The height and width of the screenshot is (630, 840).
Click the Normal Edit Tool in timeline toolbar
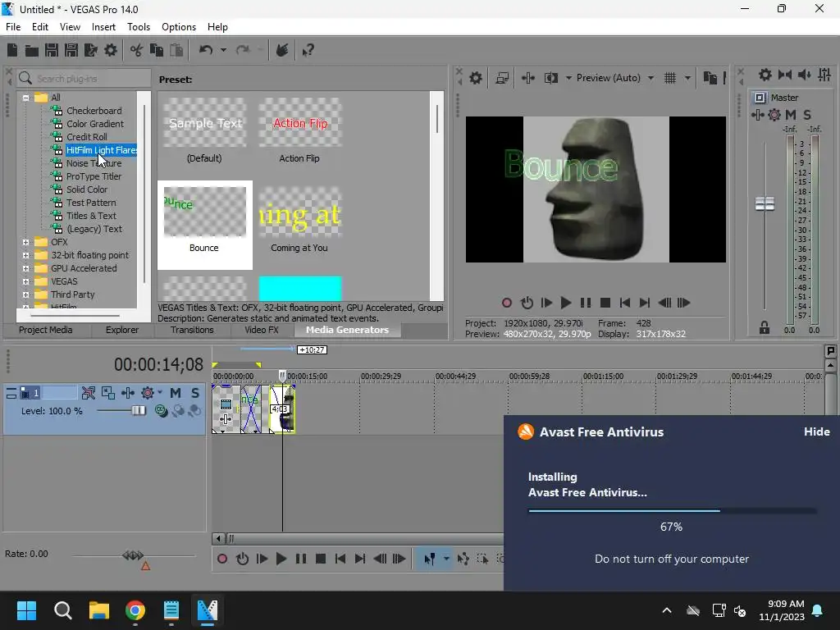click(x=430, y=559)
